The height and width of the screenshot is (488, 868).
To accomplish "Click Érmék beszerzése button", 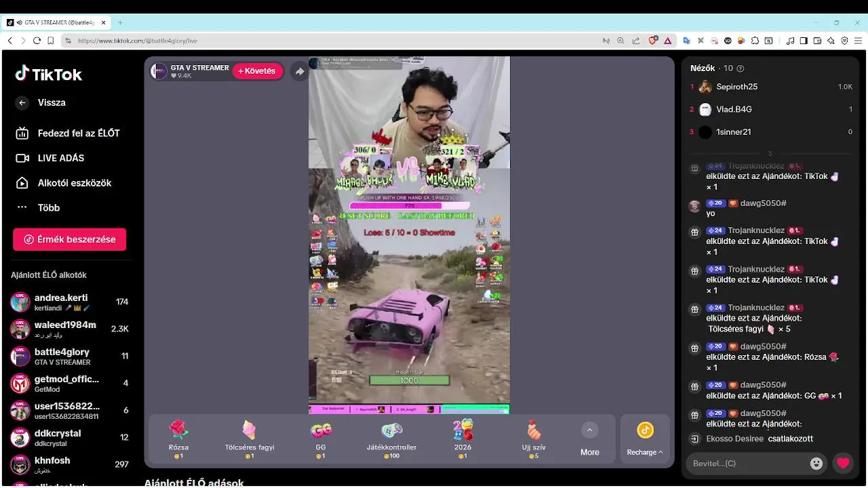I will [x=69, y=239].
